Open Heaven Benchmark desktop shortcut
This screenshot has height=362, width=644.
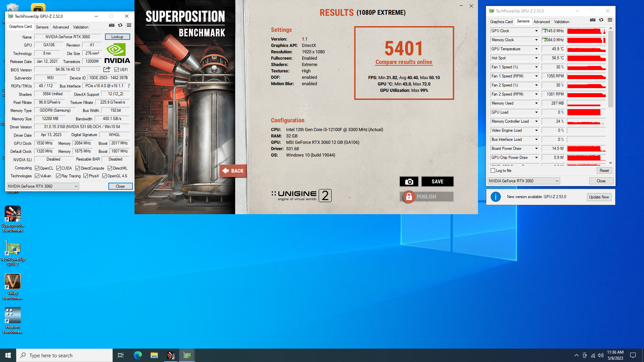(x=13, y=320)
